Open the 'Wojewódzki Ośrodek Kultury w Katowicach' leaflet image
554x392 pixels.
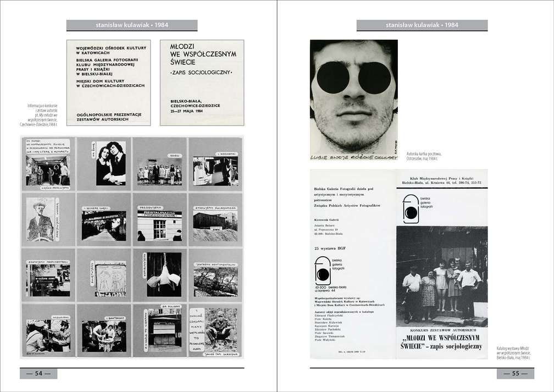tap(108, 82)
